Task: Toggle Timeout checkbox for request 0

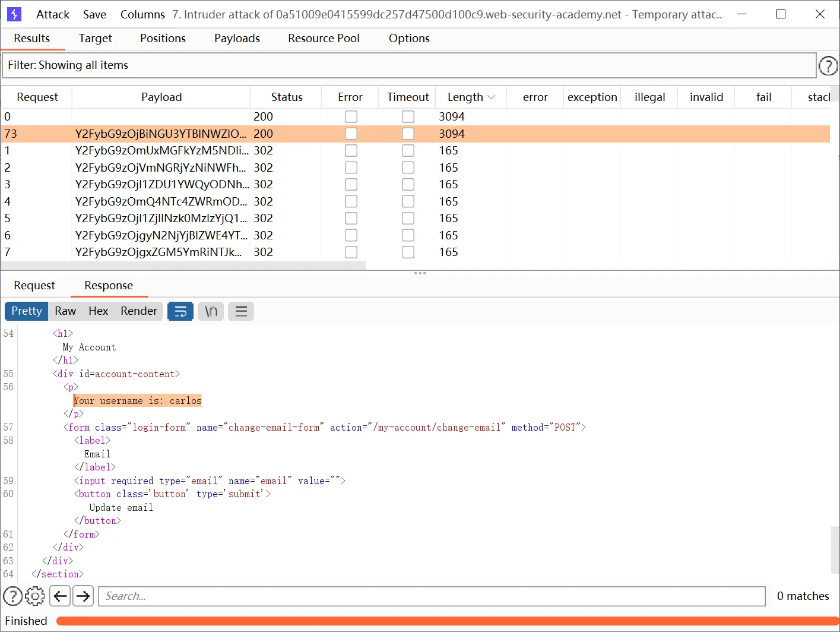Action: (408, 117)
